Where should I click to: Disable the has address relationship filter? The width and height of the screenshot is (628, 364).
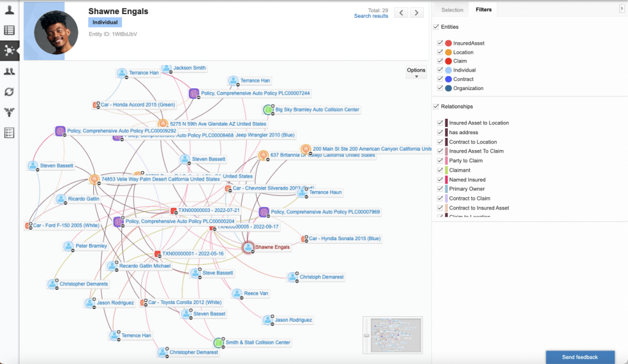(440, 132)
